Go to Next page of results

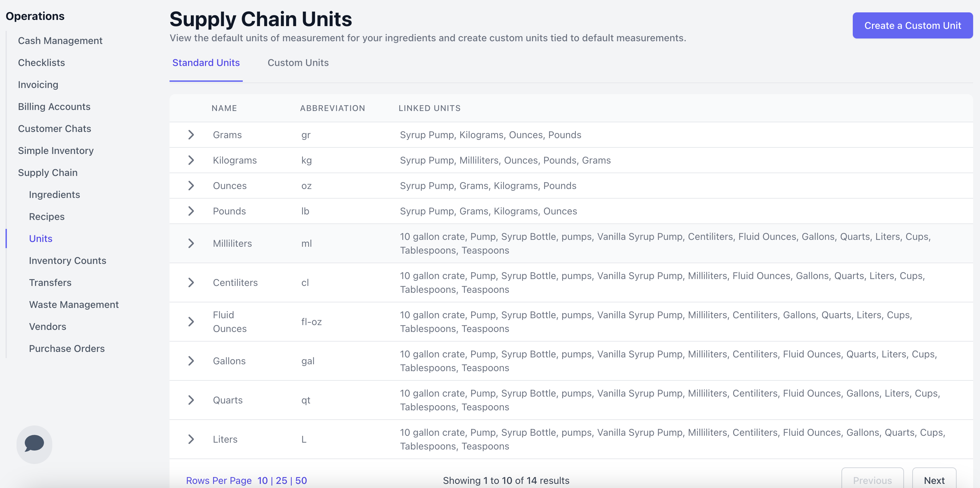[x=934, y=480]
